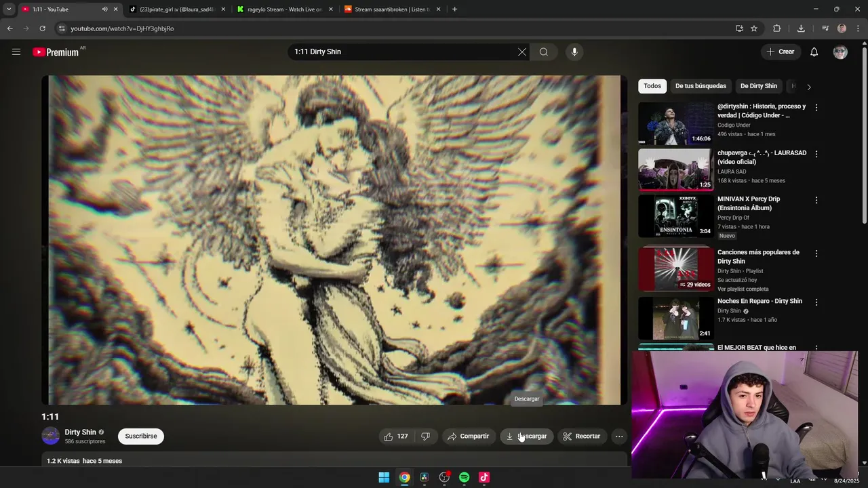The width and height of the screenshot is (868, 488).
Task: Switch to the rageylo Stream Kick tab
Action: tap(285, 9)
